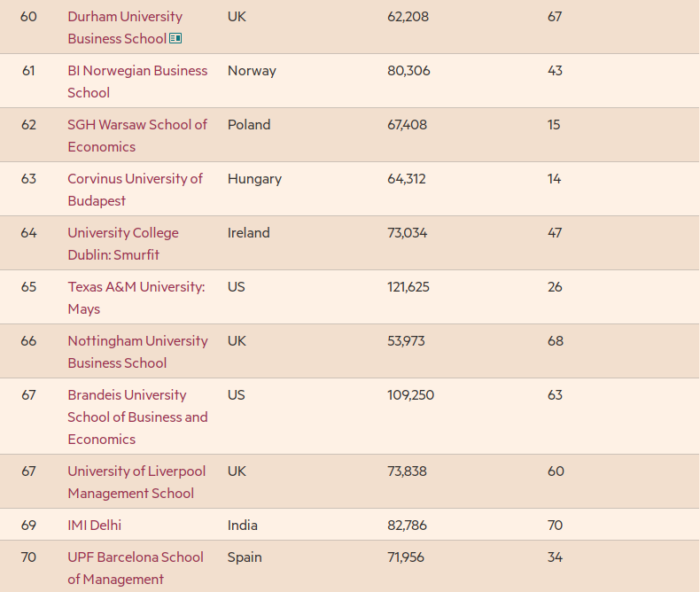This screenshot has height=592, width=700.
Task: Open SGH Warsaw School of Economics link
Action: (137, 136)
